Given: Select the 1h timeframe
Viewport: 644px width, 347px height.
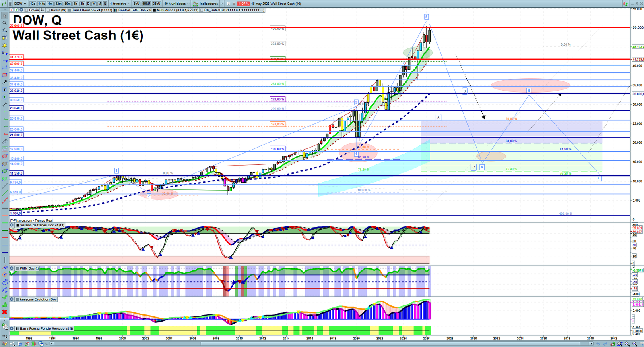Looking at the screenshot, I should tap(75, 4).
